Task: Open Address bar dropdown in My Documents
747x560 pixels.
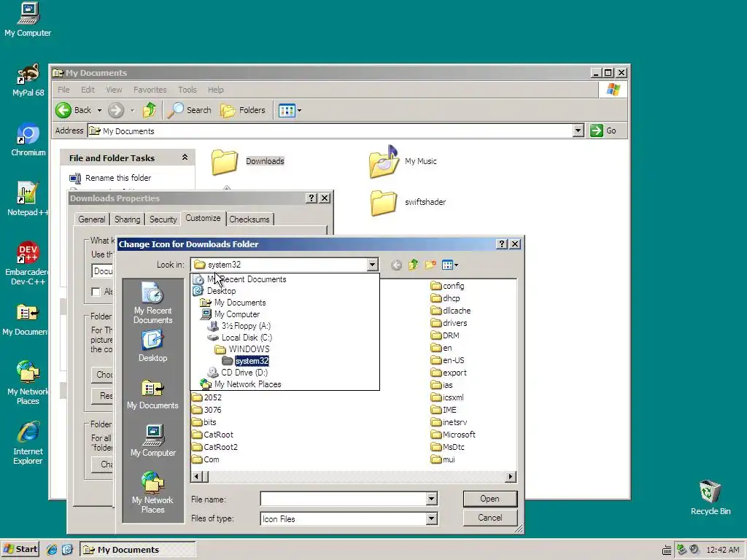Action: 578,131
